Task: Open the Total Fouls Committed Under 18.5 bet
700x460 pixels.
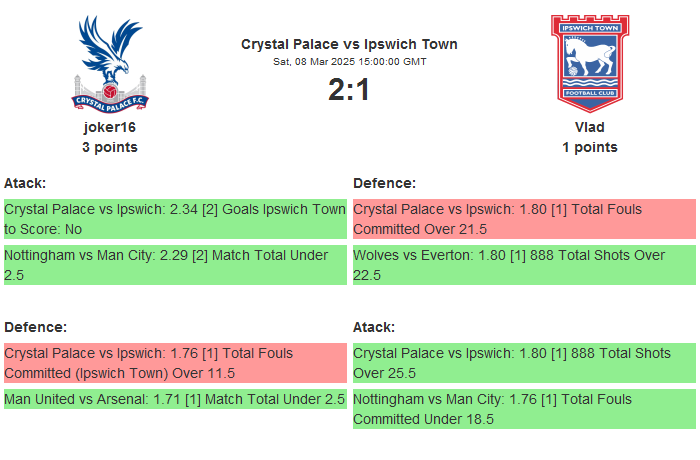Action: 524,409
